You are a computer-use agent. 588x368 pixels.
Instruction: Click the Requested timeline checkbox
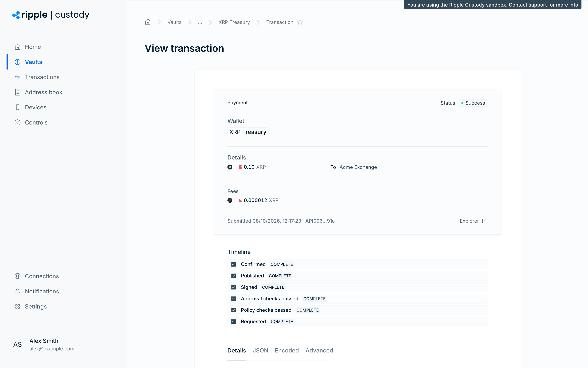coord(234,322)
